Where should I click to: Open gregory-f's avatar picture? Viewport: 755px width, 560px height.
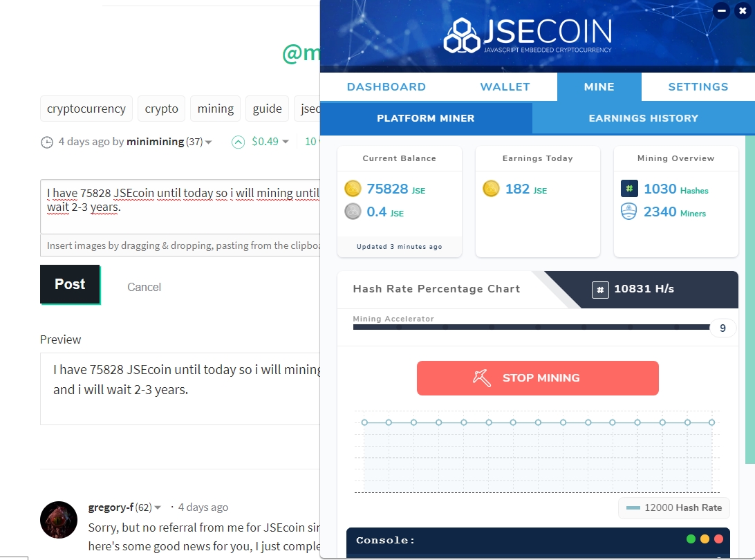point(59,519)
